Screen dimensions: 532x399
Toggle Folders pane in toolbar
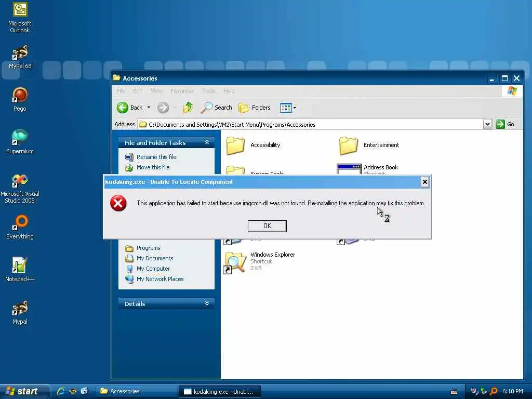(255, 108)
